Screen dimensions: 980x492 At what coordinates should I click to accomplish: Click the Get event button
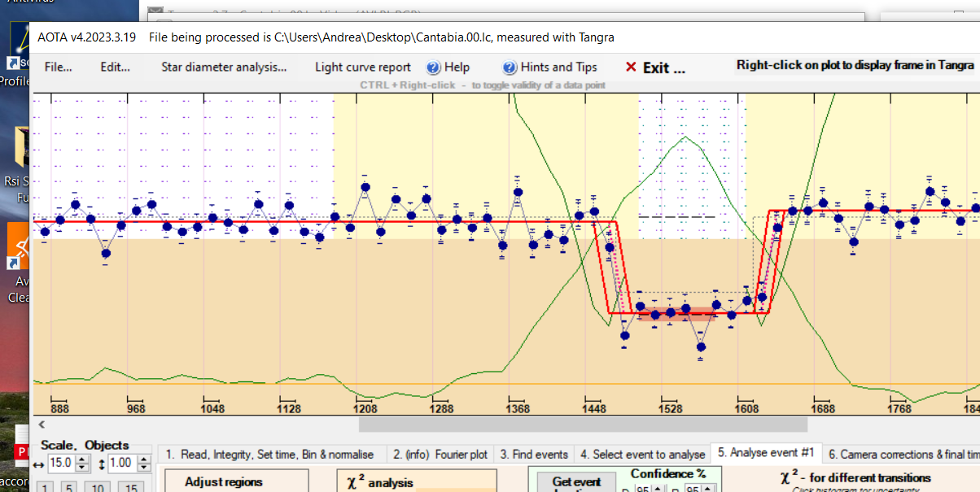click(575, 481)
